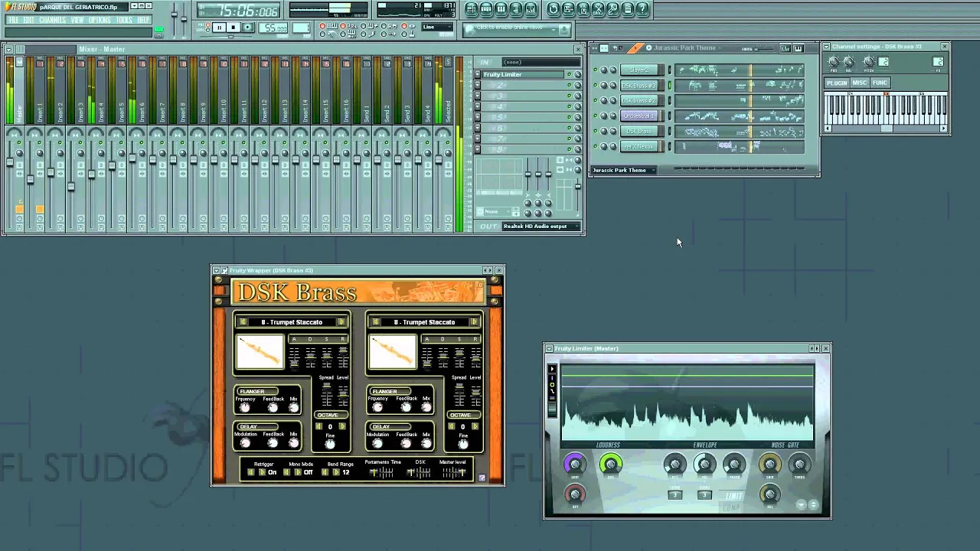Screen dimensions: 980x551
Task: Click the noise gate Thres knob in Fruity Limiter
Action: [799, 464]
